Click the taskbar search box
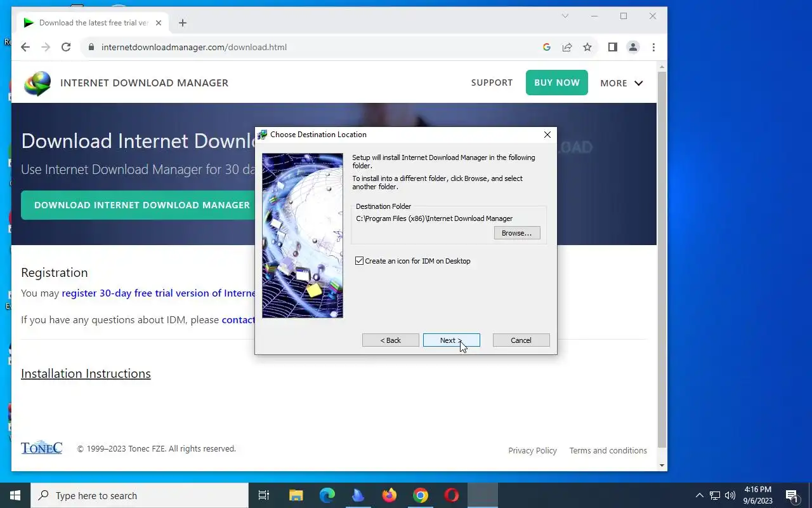This screenshot has height=508, width=812. tap(140, 495)
